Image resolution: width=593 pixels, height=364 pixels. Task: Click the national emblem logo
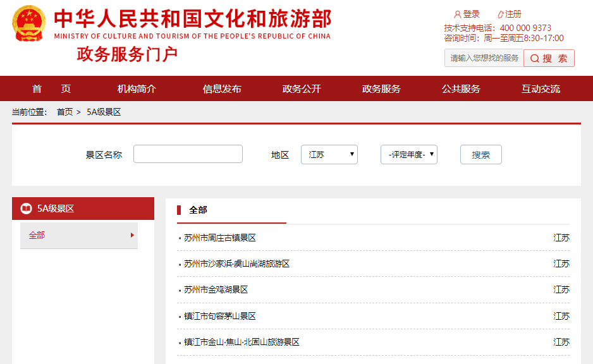[28, 23]
